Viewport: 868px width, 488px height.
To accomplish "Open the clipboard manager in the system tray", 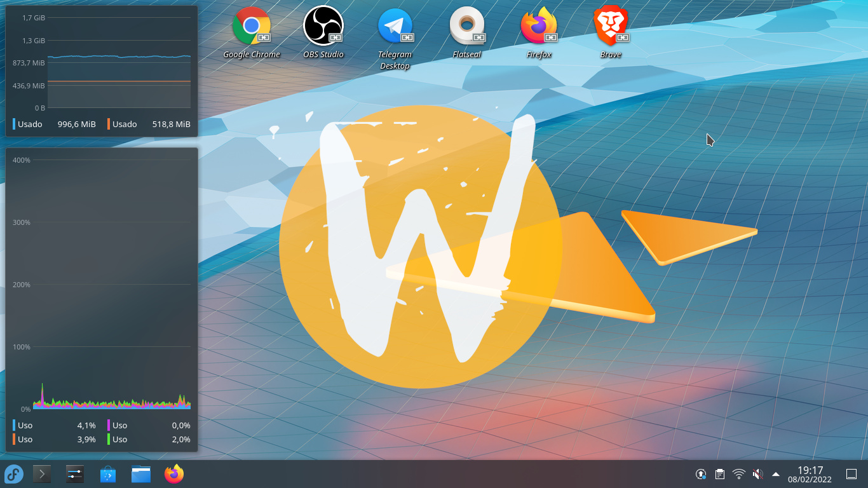I will 719,473.
